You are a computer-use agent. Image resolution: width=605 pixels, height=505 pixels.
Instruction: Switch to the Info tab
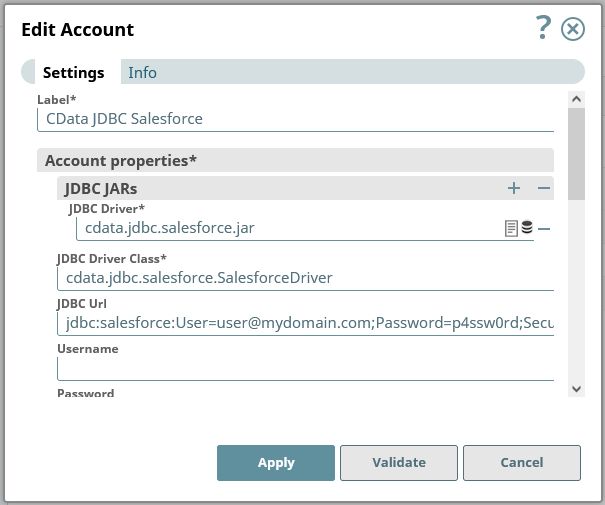click(142, 73)
